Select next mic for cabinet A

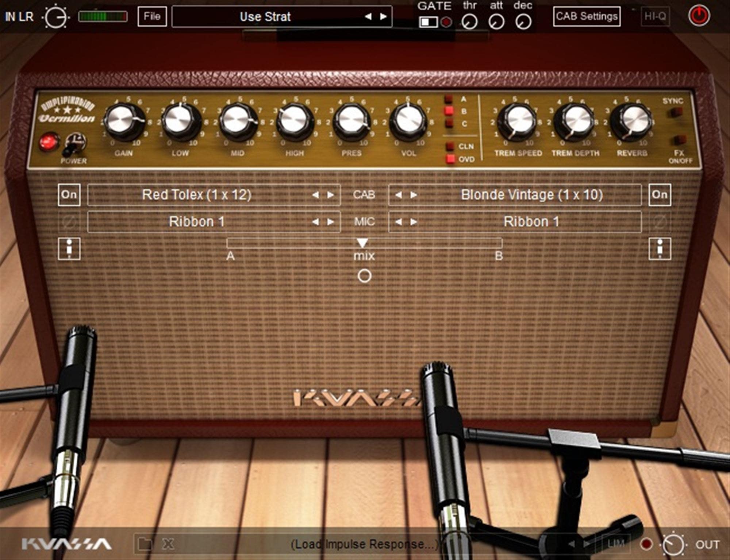pyautogui.click(x=330, y=222)
